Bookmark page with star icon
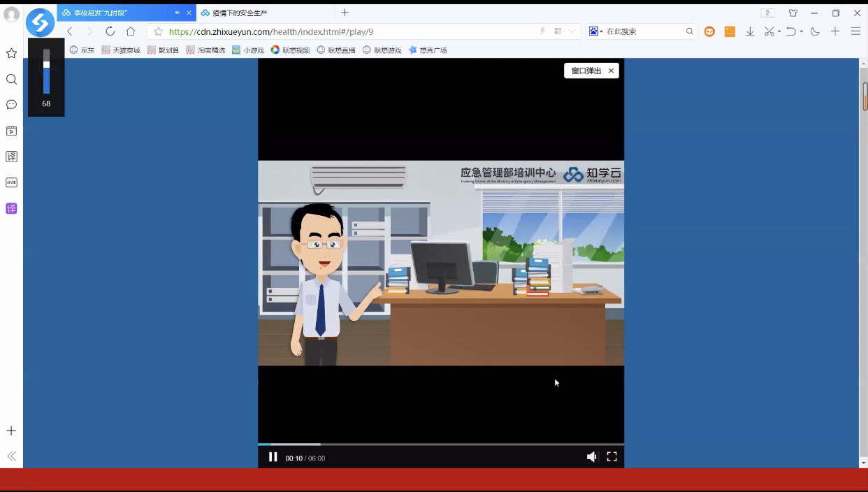 point(158,31)
